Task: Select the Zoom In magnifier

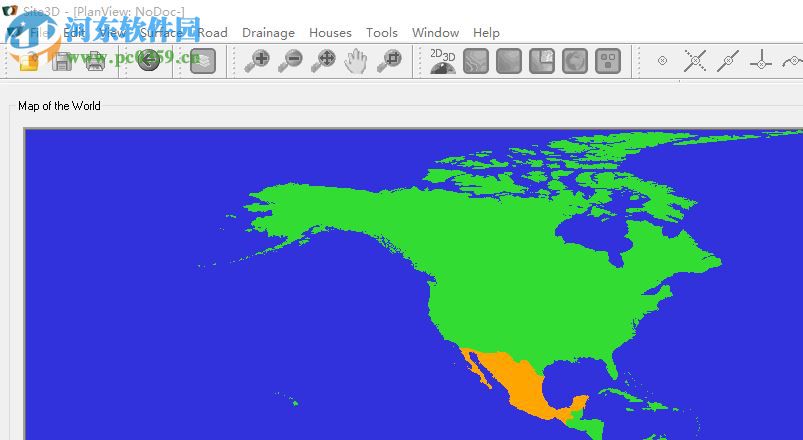Action: 257,61
